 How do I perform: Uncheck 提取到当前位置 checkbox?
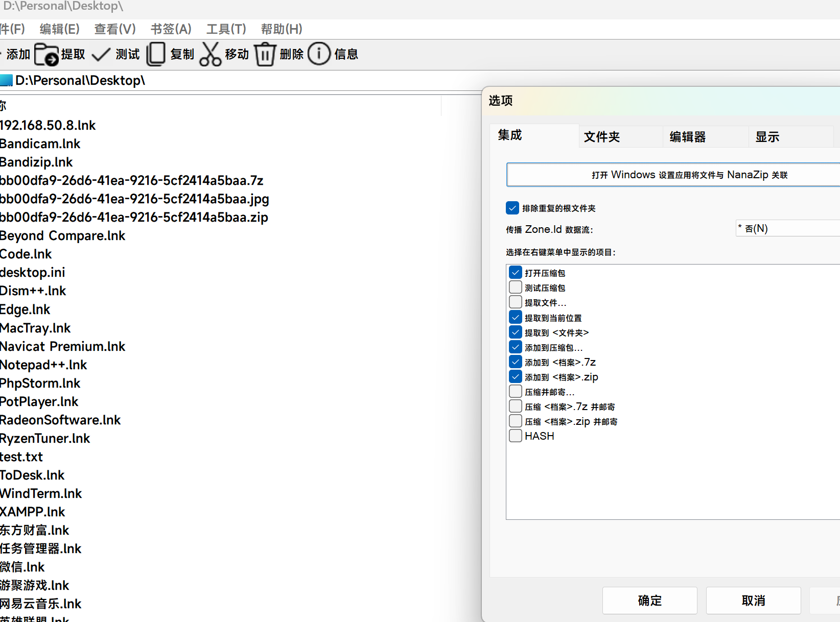pos(516,318)
